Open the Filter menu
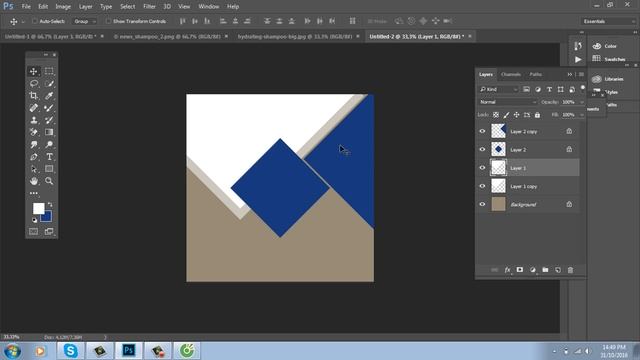Screen dimensions: 640x360 (x=149, y=7)
